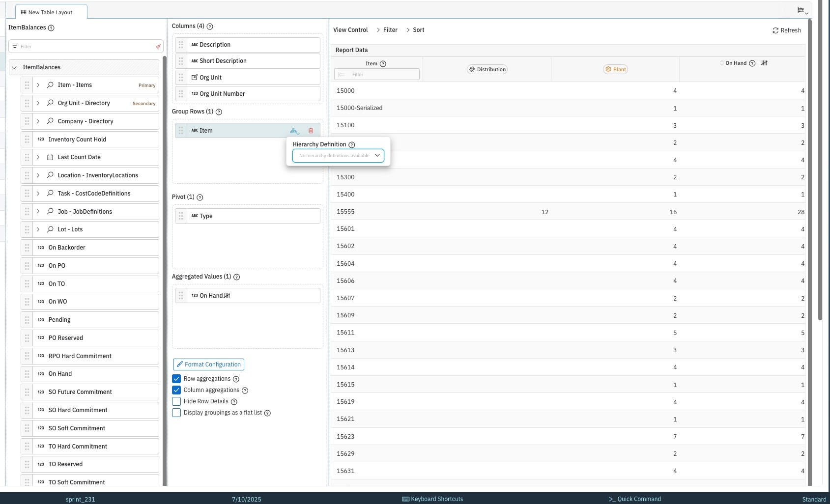
Task: Click the hierarchy icon on Item group row
Action: 294,131
